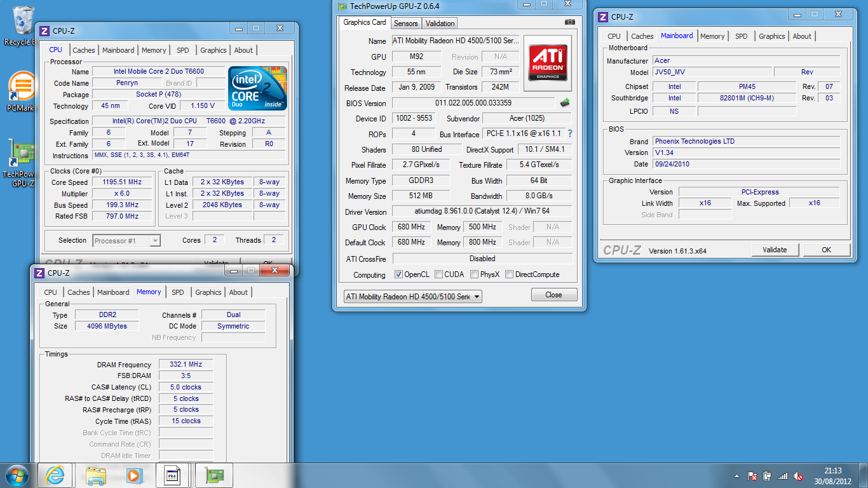Viewport: 868px width, 488px height.
Task: Click the Memory Type GDDR3 value
Action: 421,180
